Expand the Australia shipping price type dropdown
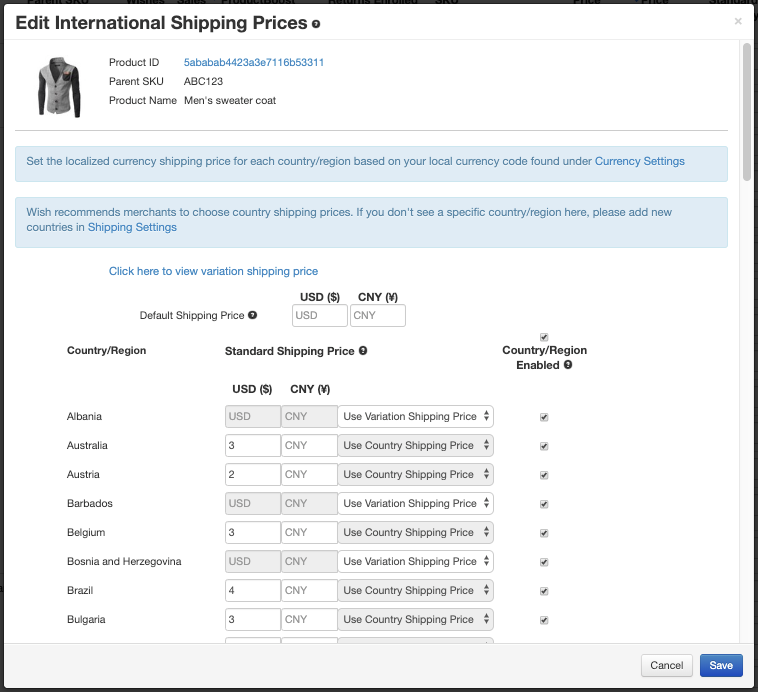This screenshot has width=758, height=692. pyautogui.click(x=415, y=446)
